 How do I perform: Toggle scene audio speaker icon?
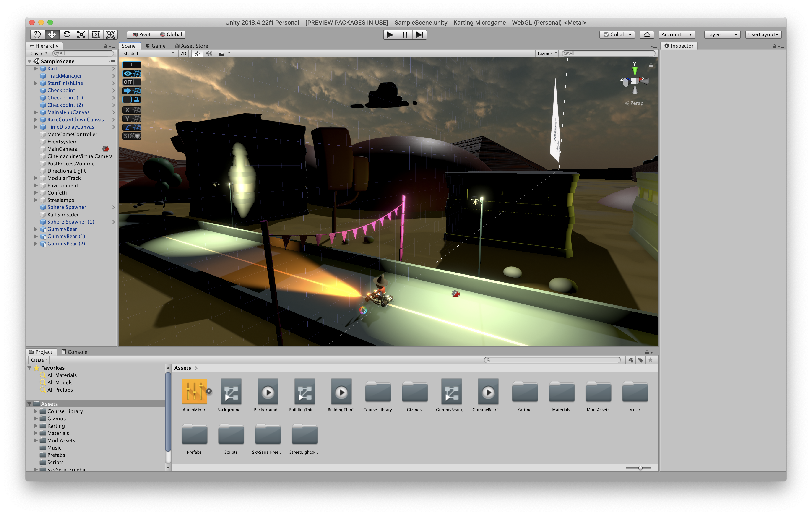(209, 53)
